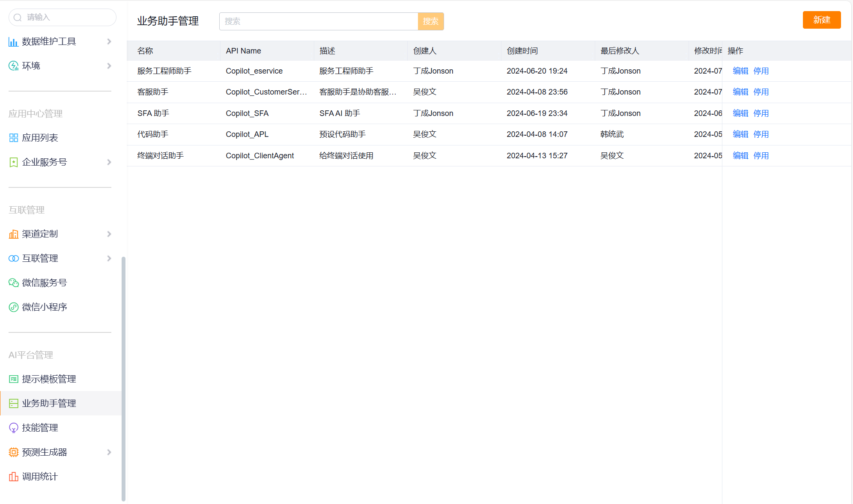Click the 环境 sidebar icon

[13, 66]
